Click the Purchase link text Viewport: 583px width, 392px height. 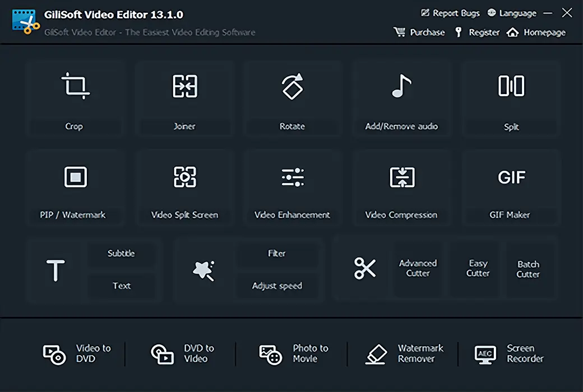[427, 32]
